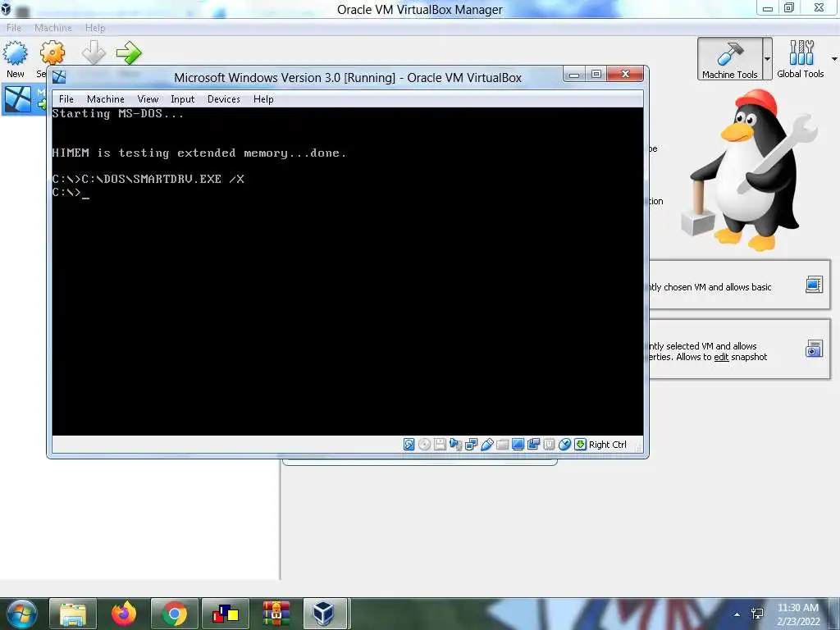840x630 pixels.
Task: Maximize the running VM window
Action: point(596,75)
